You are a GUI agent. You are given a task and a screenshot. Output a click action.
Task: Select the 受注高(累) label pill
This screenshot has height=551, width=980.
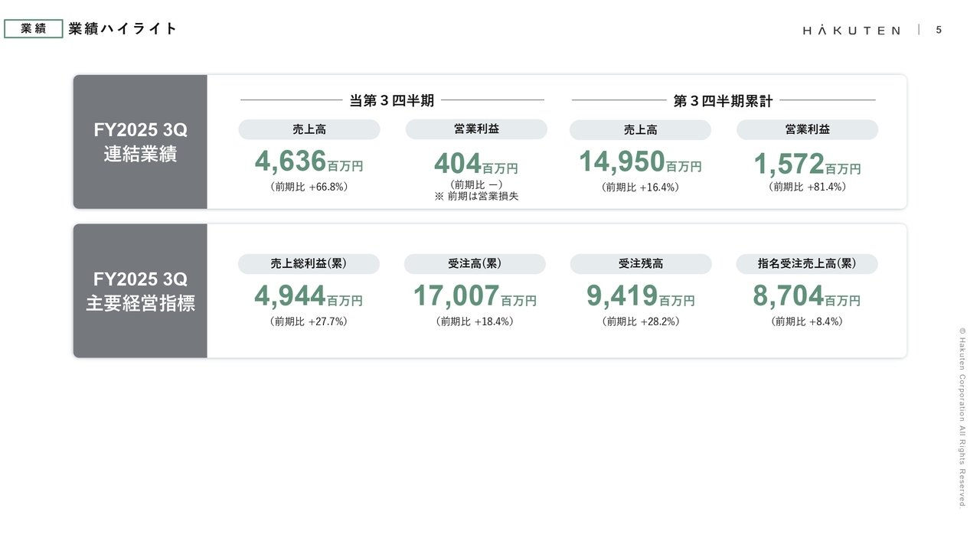(475, 263)
